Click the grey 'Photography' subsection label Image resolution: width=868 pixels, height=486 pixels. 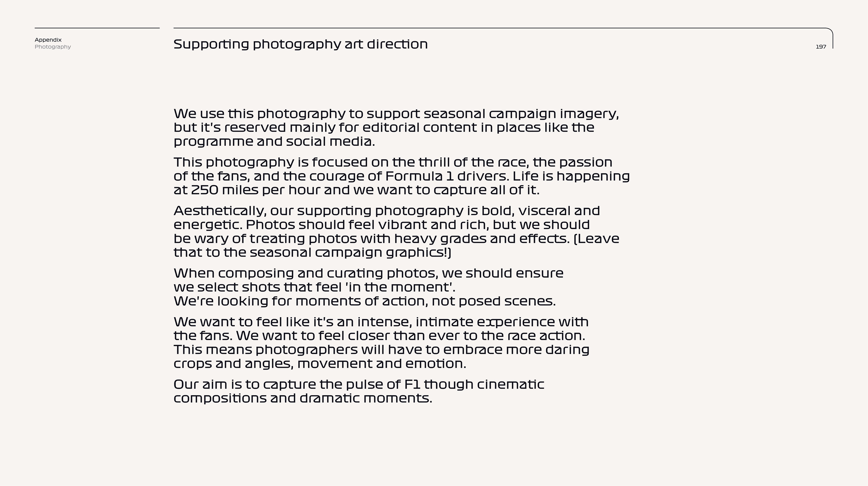[53, 47]
